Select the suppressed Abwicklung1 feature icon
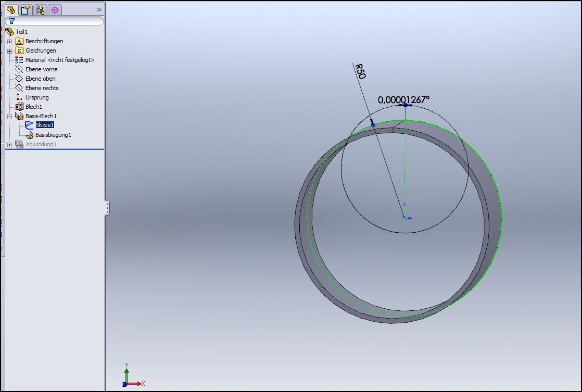Viewport: 582px width, 392px height. [19, 144]
